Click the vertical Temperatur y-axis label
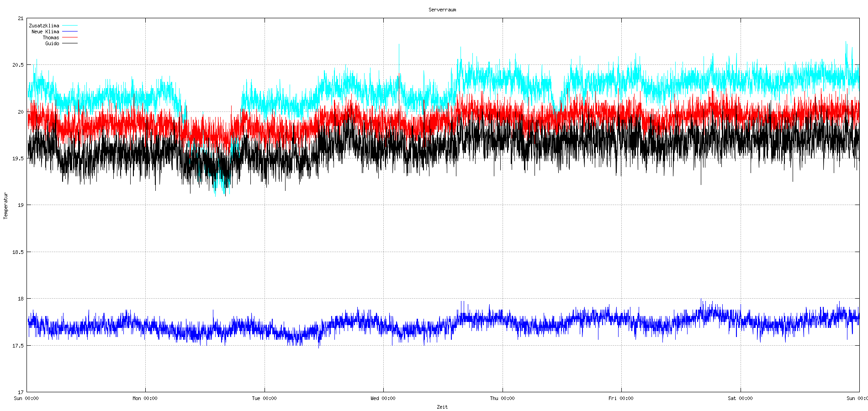This screenshot has width=868, height=411. 6,205
